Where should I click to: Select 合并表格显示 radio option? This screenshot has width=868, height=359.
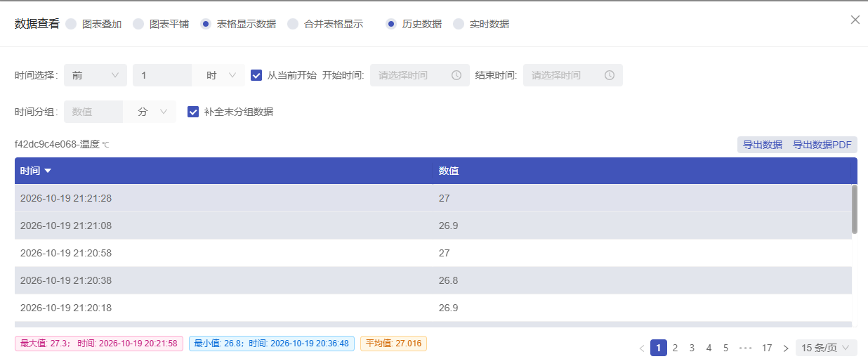coord(293,24)
